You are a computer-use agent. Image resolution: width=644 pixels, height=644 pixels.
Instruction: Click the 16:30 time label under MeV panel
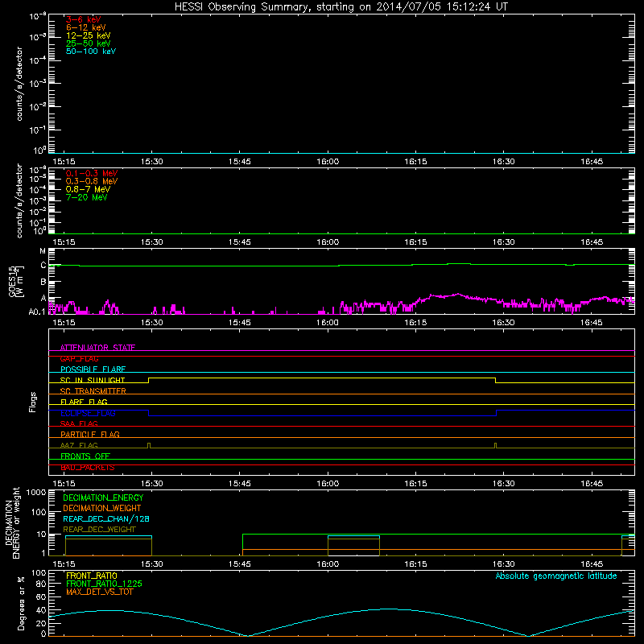click(x=504, y=242)
